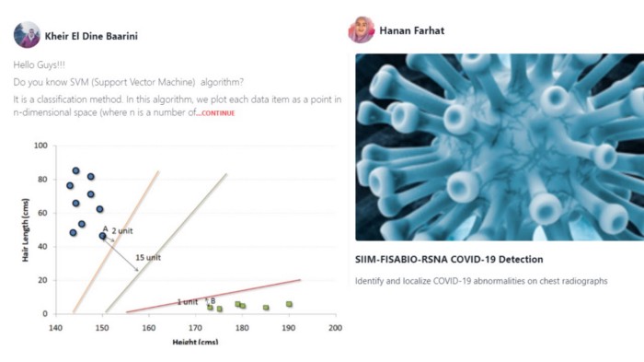Click the Hanan Farhat author name
The image size is (644, 362).
click(x=411, y=30)
